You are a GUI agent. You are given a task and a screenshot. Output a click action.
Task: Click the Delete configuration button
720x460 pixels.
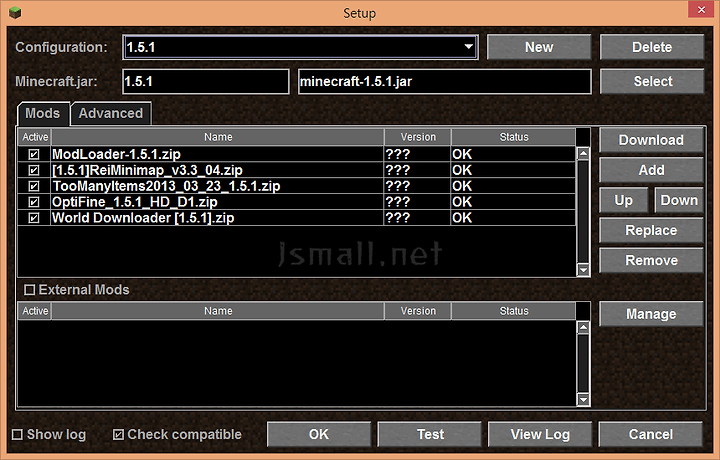[652, 47]
